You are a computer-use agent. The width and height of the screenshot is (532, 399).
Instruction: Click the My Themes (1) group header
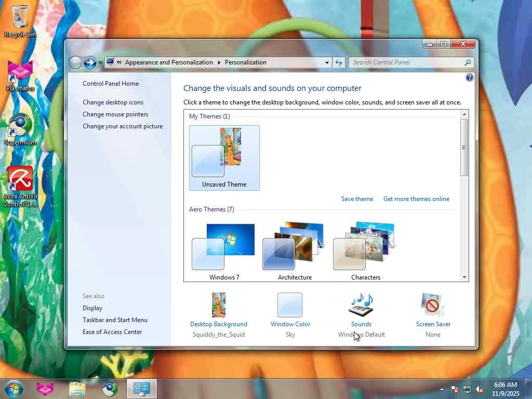[x=209, y=116]
